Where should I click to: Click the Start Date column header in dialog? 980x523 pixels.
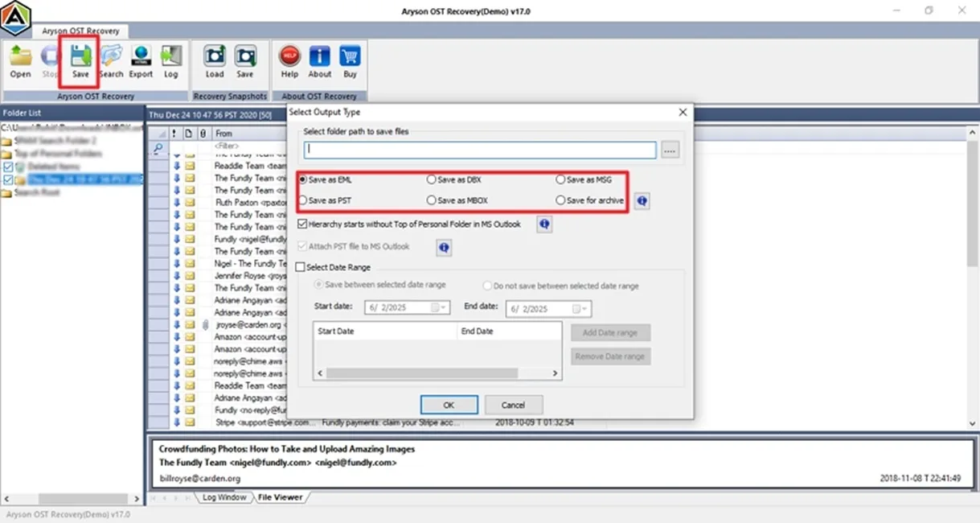tap(385, 331)
